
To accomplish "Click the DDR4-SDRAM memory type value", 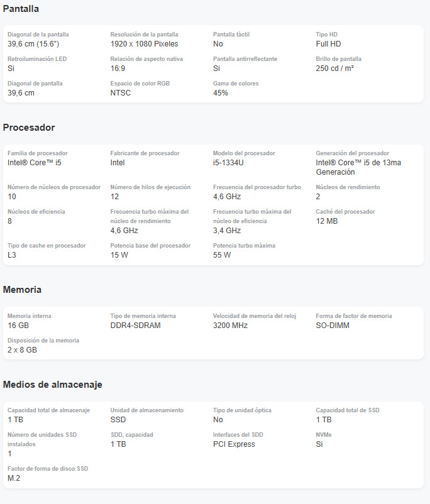I will pos(135,326).
